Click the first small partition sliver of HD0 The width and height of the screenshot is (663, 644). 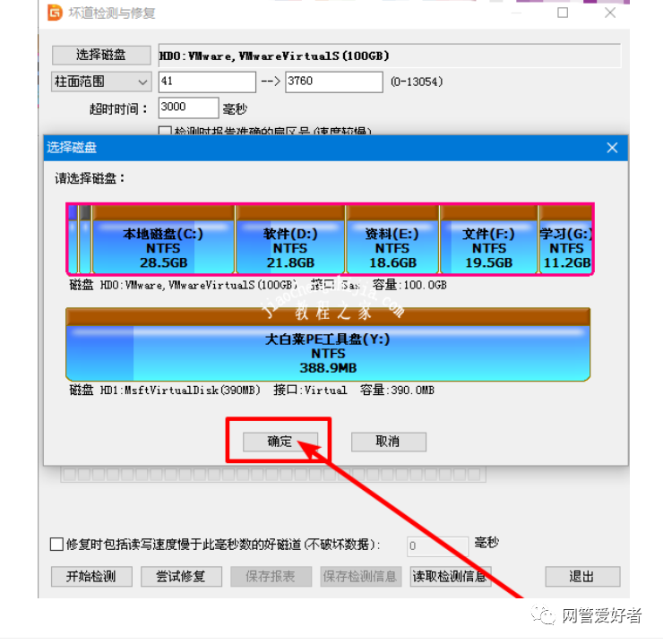tap(73, 240)
